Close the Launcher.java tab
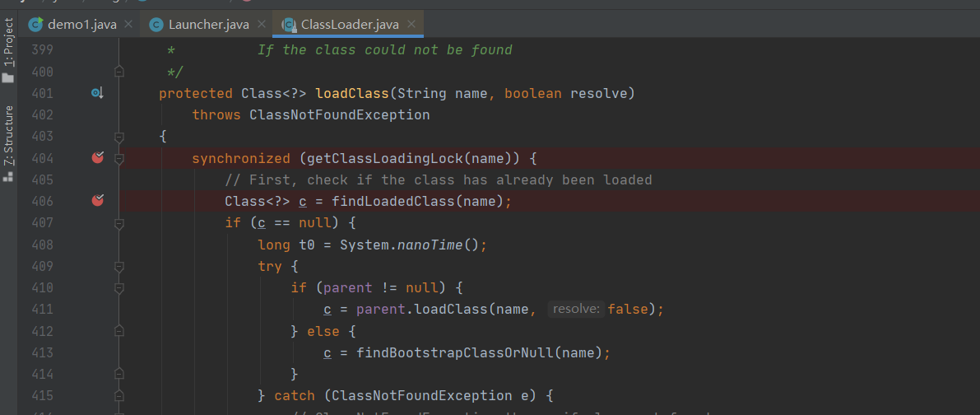This screenshot has height=415, width=980. coord(261,25)
